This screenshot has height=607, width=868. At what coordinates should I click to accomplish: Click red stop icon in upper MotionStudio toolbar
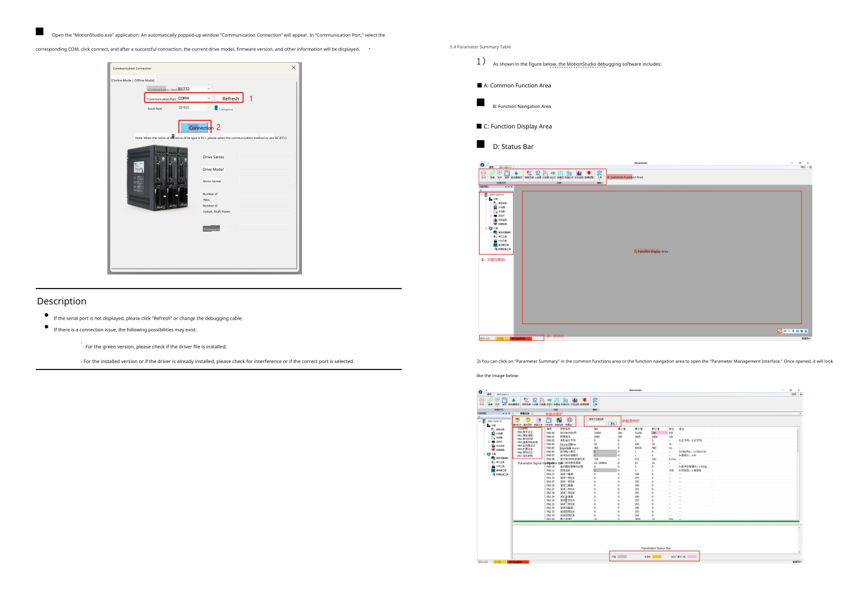(x=483, y=173)
